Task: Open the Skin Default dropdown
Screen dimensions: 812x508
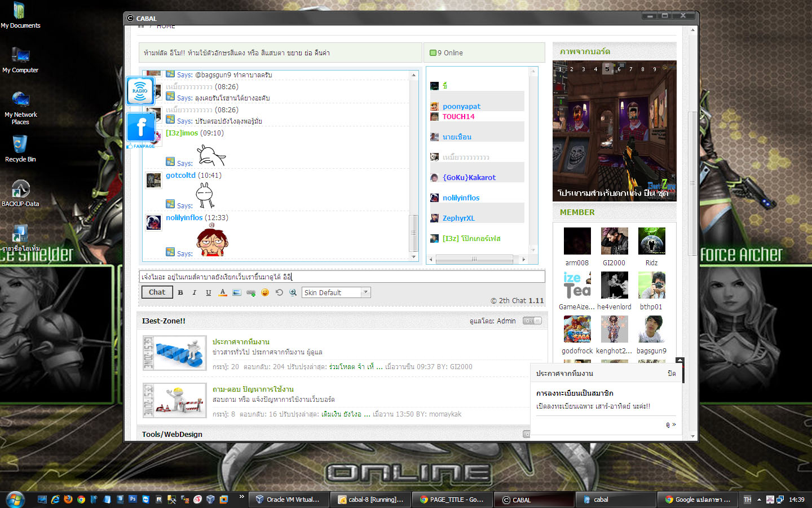Action: [336, 292]
